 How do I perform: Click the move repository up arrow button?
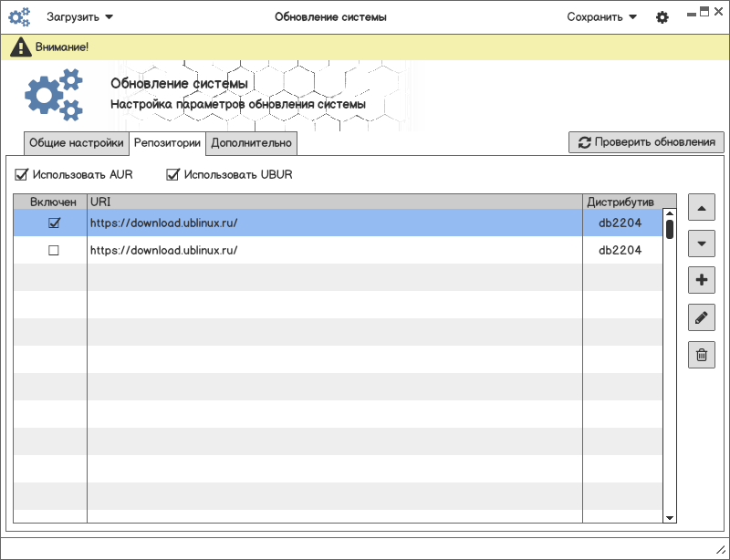pyautogui.click(x=701, y=208)
